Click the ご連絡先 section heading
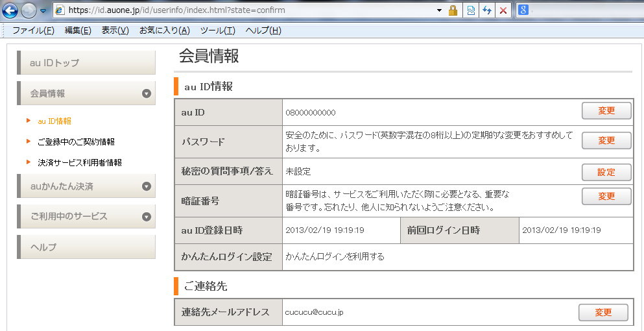 tap(206, 286)
